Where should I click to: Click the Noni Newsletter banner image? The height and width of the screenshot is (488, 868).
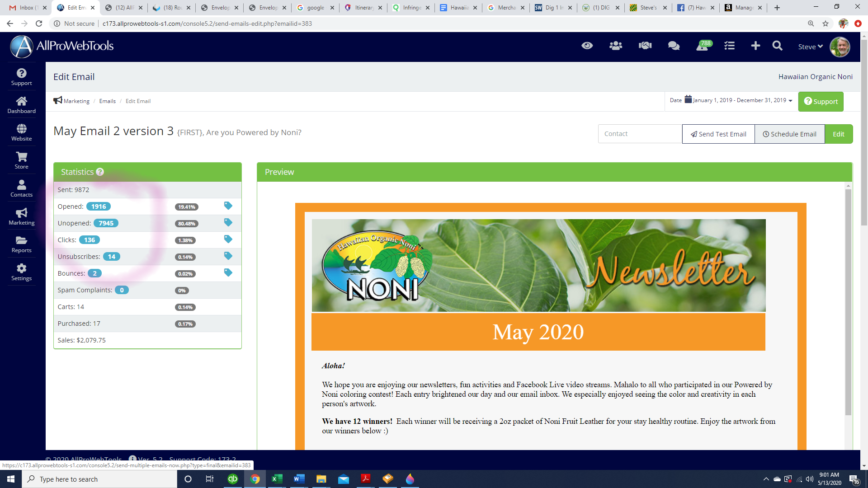[x=538, y=265]
